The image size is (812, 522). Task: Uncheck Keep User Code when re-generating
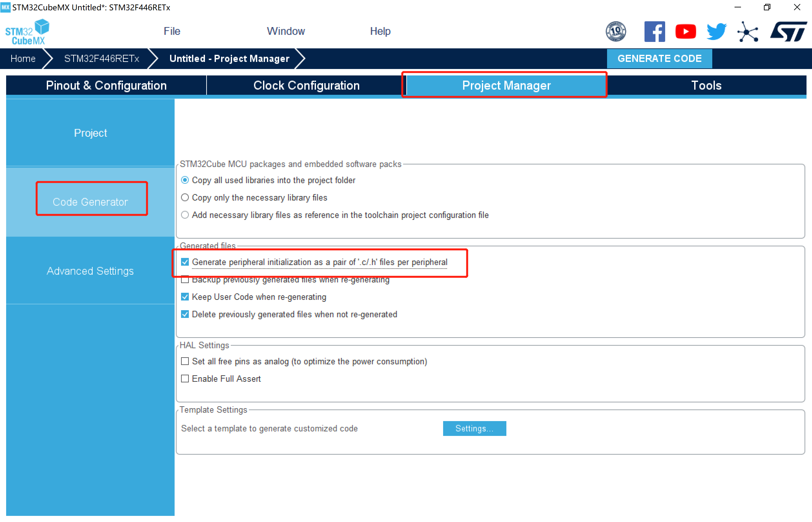coord(185,297)
